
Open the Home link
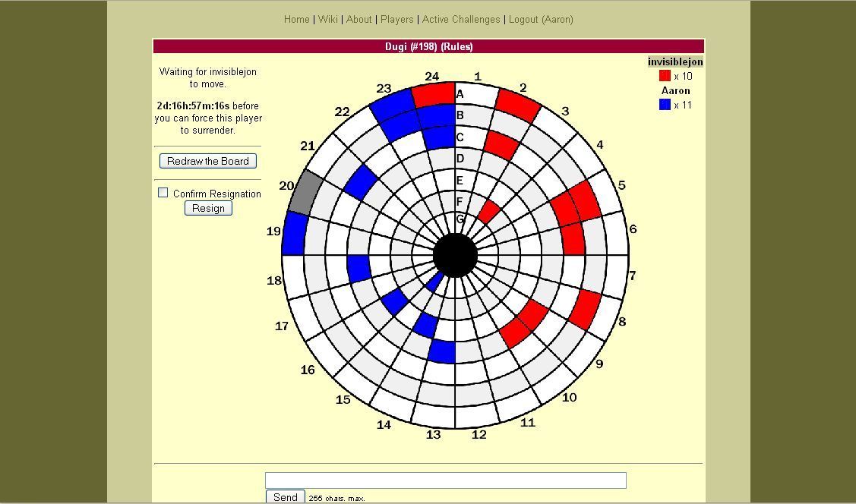coord(296,19)
